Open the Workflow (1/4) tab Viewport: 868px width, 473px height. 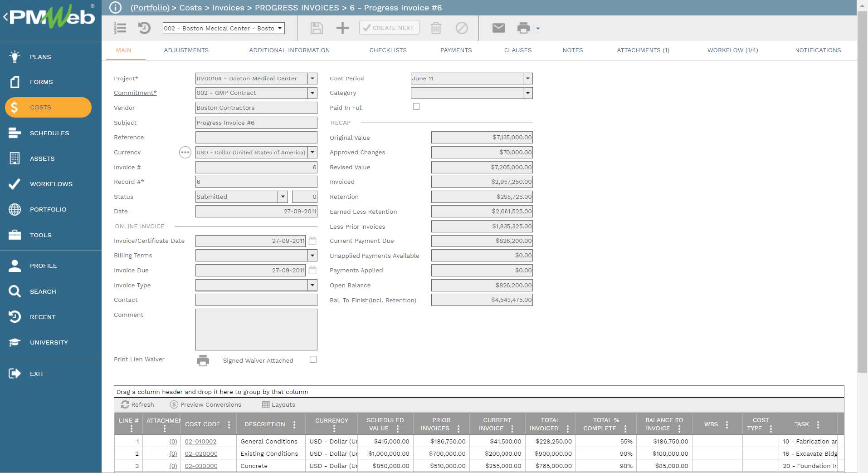pyautogui.click(x=733, y=50)
